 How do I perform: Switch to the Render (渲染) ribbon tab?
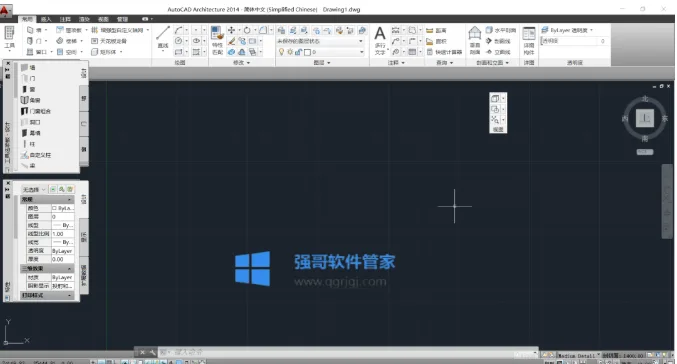click(84, 19)
